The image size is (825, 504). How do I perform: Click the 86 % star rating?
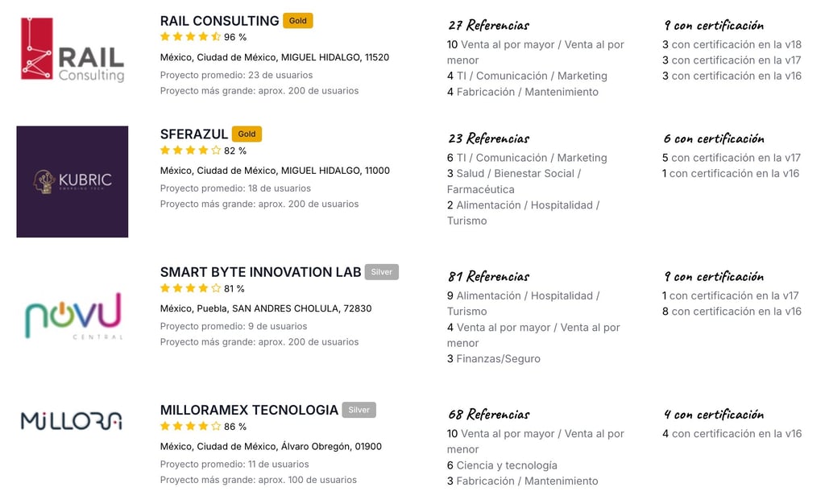(x=203, y=426)
